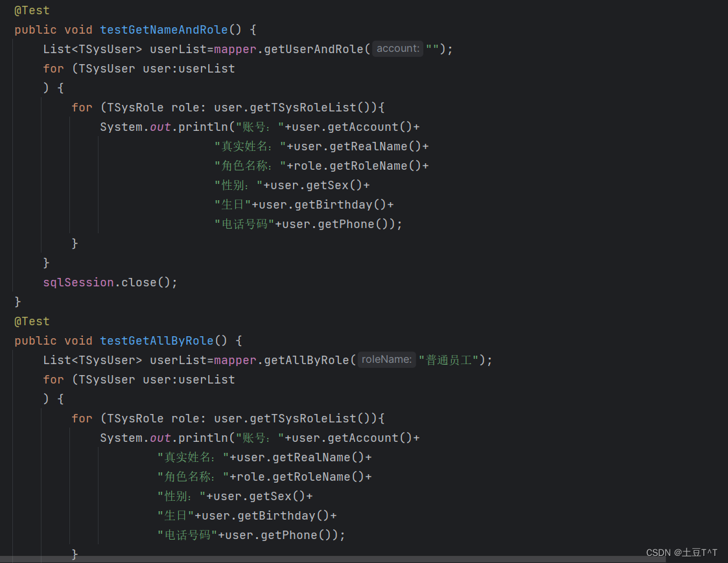This screenshot has height=563, width=728.
Task: Click the testGetAllByRole method name
Action: point(156,340)
